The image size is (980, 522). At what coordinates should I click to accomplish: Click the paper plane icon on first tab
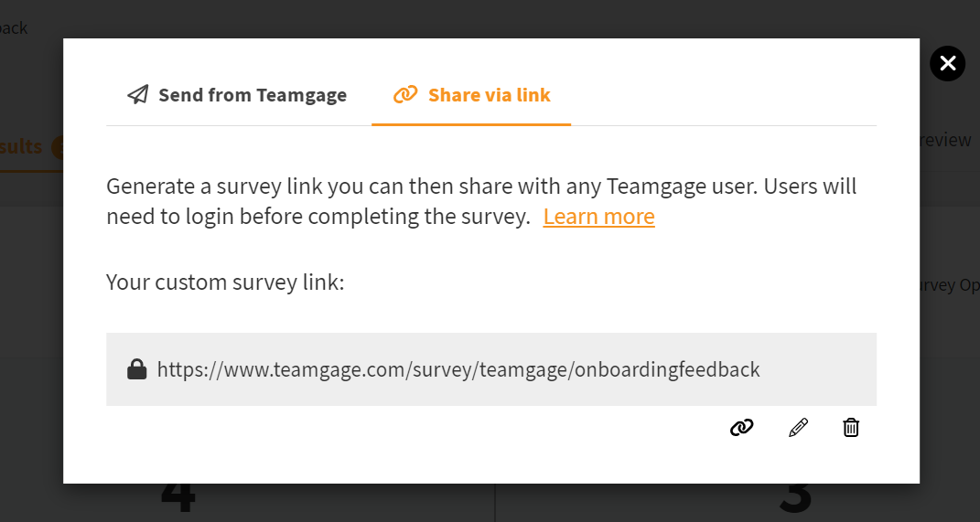[138, 94]
